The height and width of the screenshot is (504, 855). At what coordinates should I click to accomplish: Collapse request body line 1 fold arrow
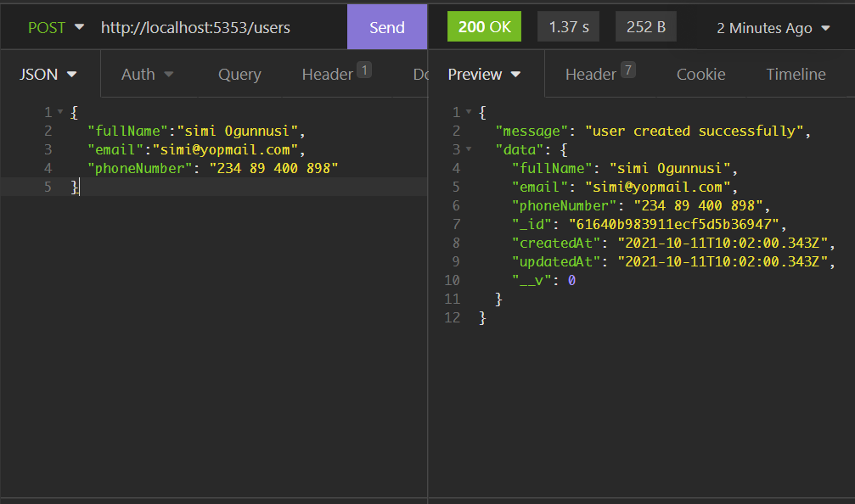(x=60, y=112)
